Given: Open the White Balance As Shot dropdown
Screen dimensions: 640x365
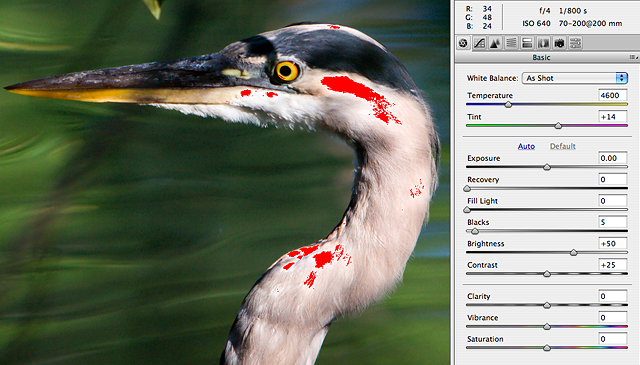Looking at the screenshot, I should 575,78.
